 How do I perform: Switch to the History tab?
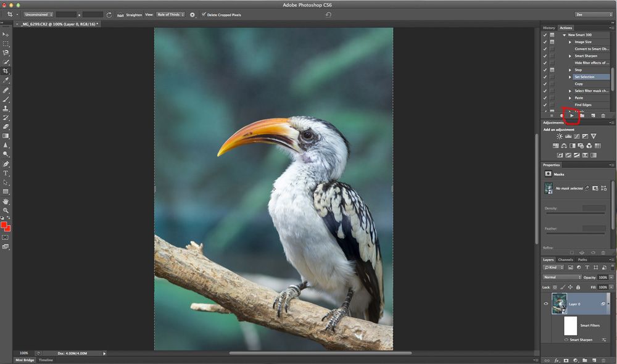click(549, 28)
